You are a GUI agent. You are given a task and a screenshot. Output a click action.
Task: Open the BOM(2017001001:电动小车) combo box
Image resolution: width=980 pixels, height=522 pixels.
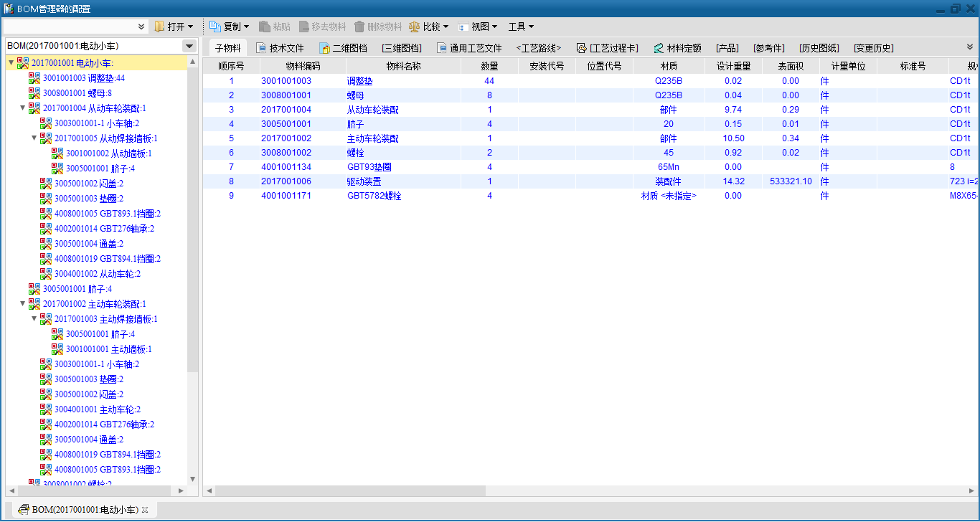[x=189, y=46]
